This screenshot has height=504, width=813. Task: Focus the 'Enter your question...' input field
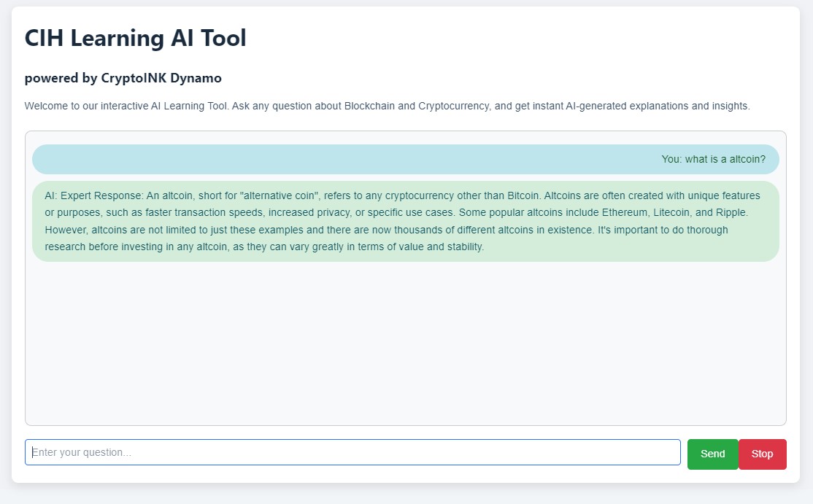click(352, 452)
